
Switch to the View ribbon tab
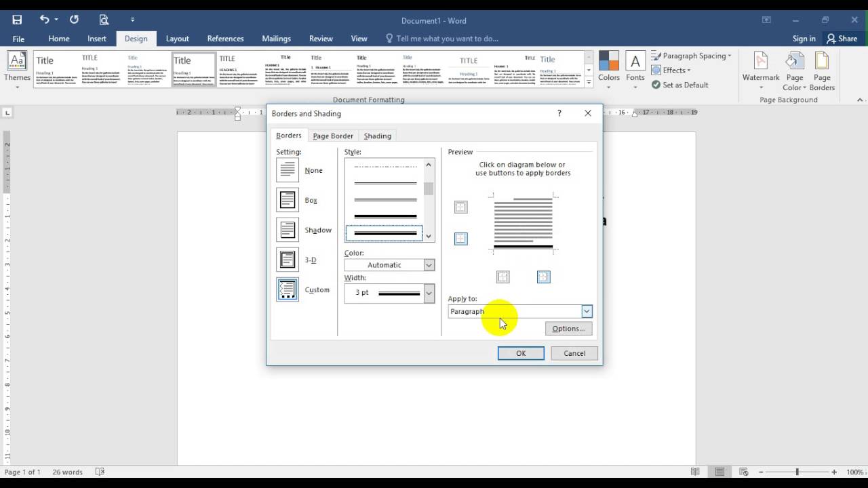click(359, 39)
